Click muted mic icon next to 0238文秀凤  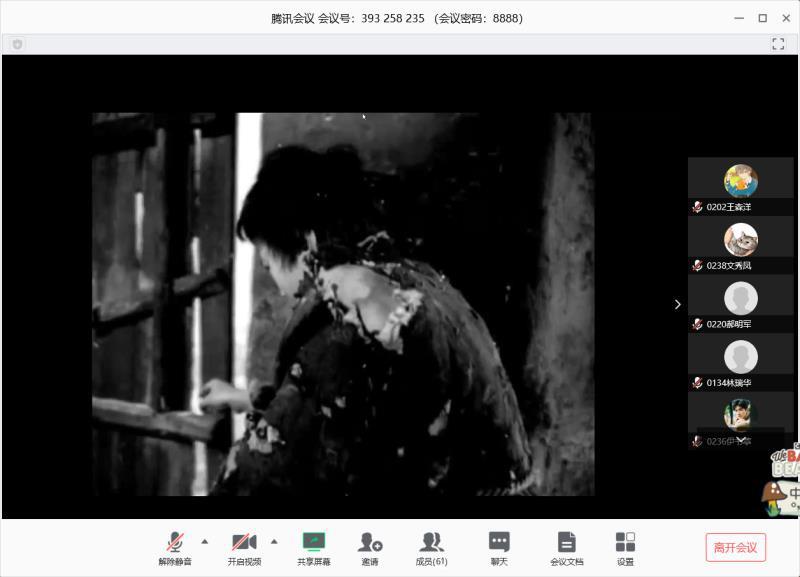(x=697, y=266)
